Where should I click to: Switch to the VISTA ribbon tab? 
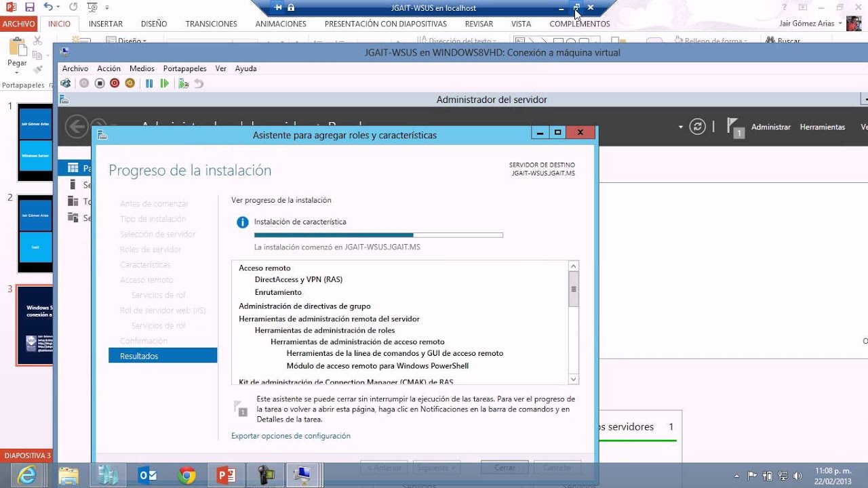(x=521, y=24)
